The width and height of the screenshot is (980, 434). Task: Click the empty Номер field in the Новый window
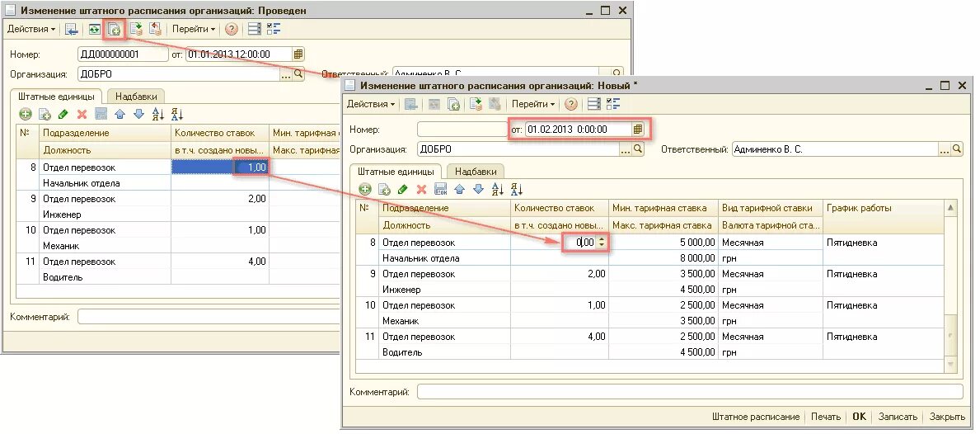pos(462,130)
